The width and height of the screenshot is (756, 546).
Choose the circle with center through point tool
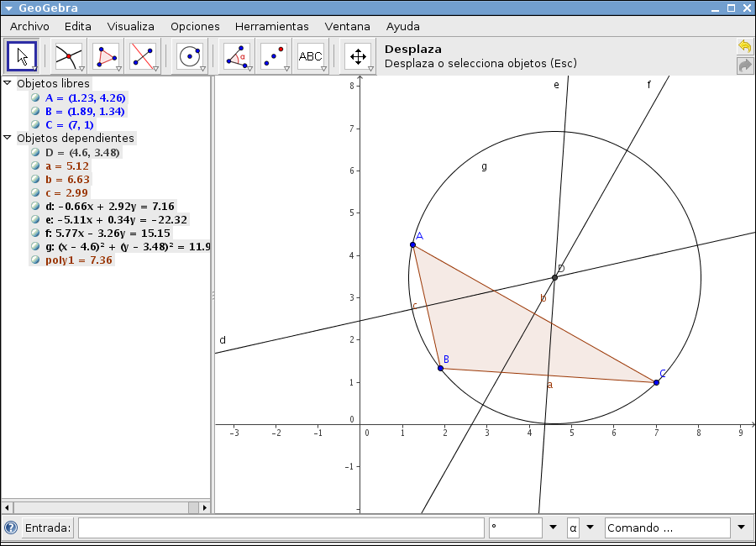coord(191,55)
